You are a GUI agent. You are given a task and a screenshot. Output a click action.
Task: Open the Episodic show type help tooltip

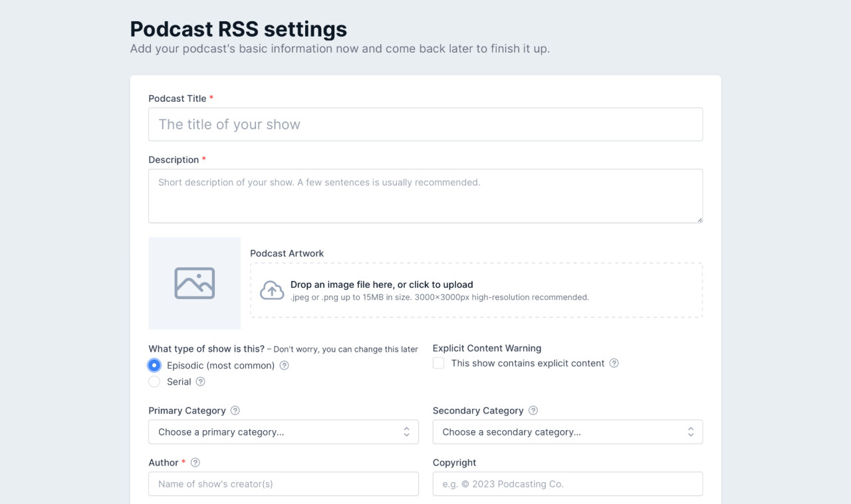(284, 365)
